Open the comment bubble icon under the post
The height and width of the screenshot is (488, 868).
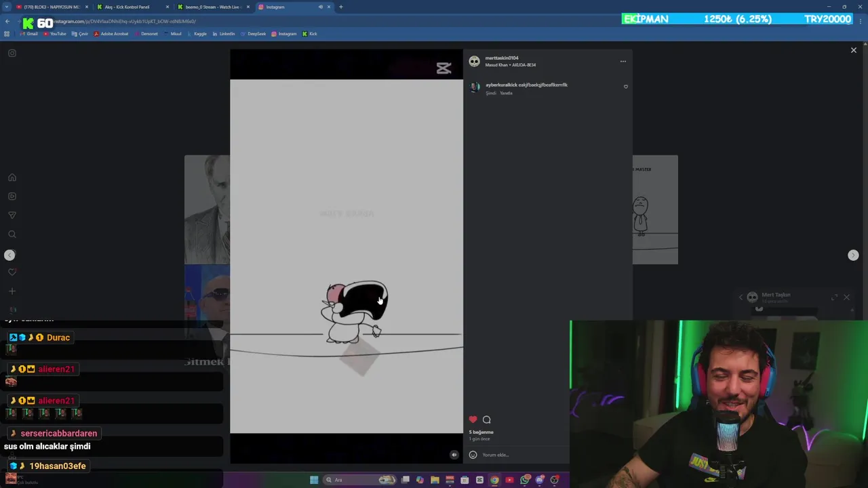click(486, 420)
